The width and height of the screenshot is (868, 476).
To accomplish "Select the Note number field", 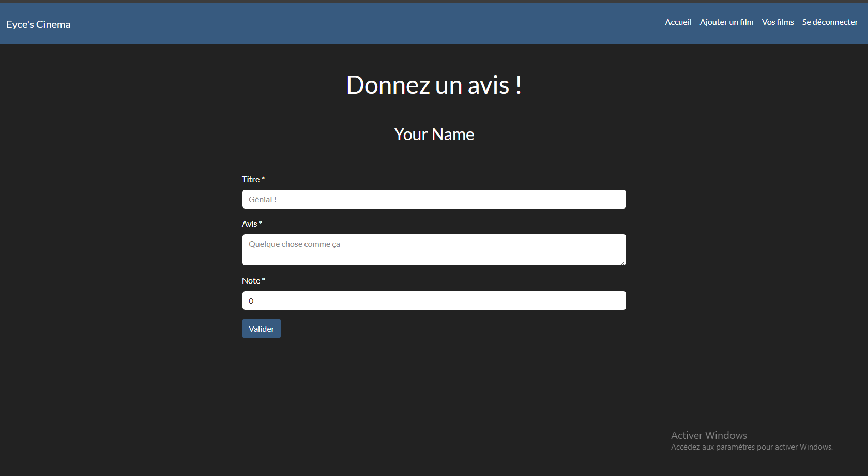I will point(434,301).
